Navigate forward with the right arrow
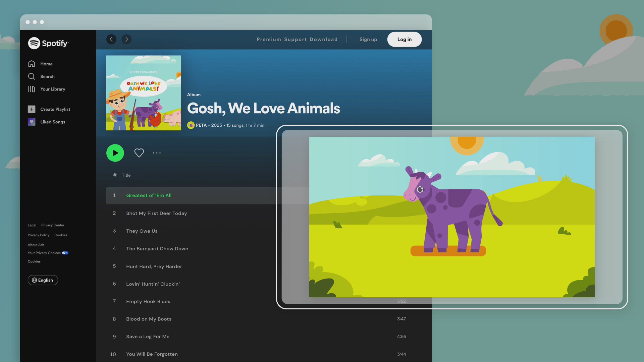The image size is (644, 362). click(x=126, y=39)
